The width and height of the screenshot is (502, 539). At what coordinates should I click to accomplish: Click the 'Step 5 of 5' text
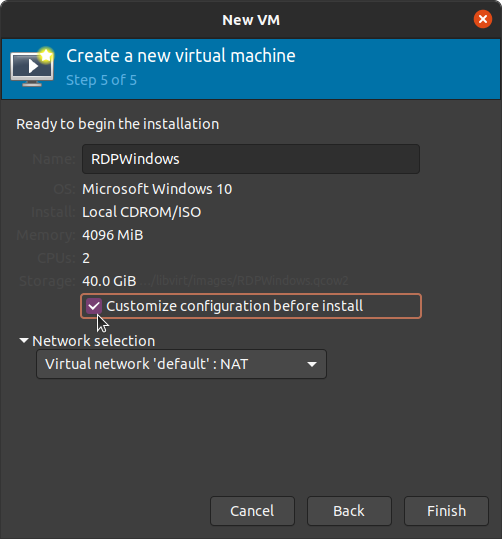coord(101,80)
